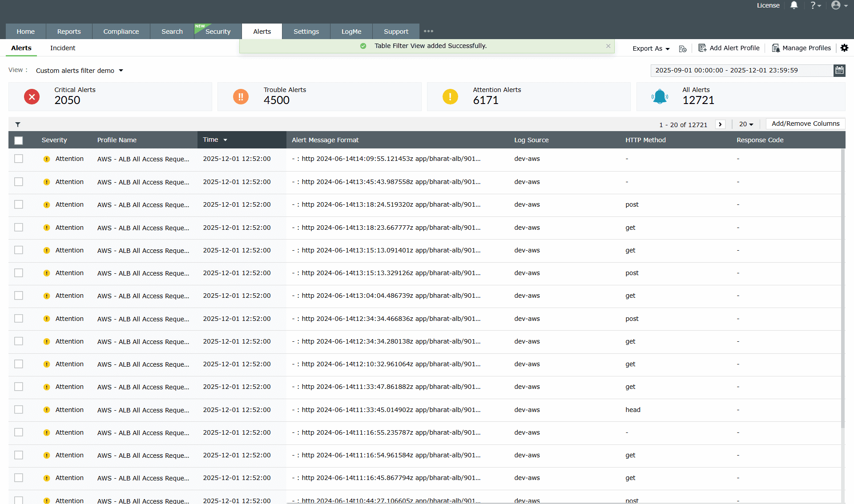
Task: Check the checkbox on the head method row
Action: tap(18, 409)
